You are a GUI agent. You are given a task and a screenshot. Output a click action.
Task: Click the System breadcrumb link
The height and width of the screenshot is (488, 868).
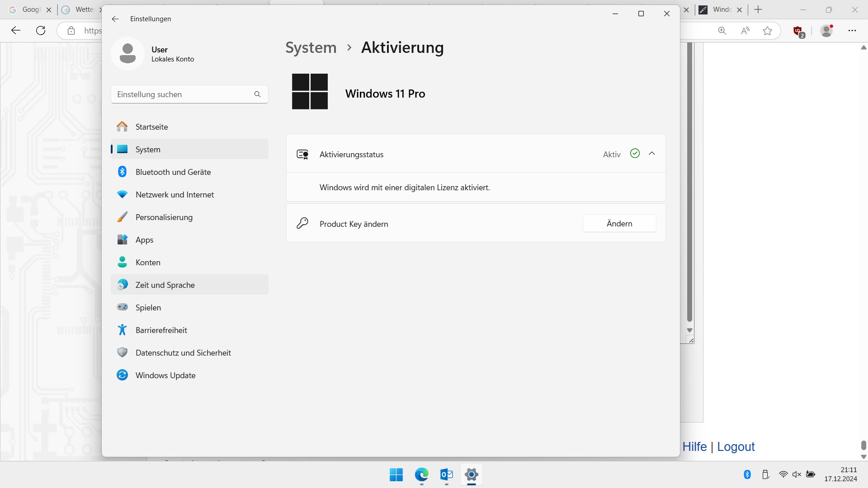(x=311, y=47)
